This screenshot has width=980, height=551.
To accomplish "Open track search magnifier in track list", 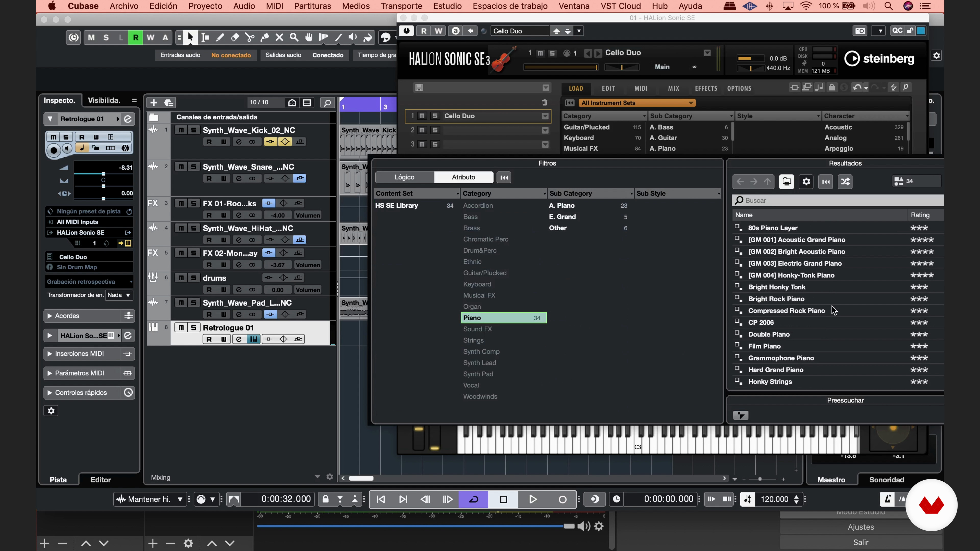I will point(327,103).
